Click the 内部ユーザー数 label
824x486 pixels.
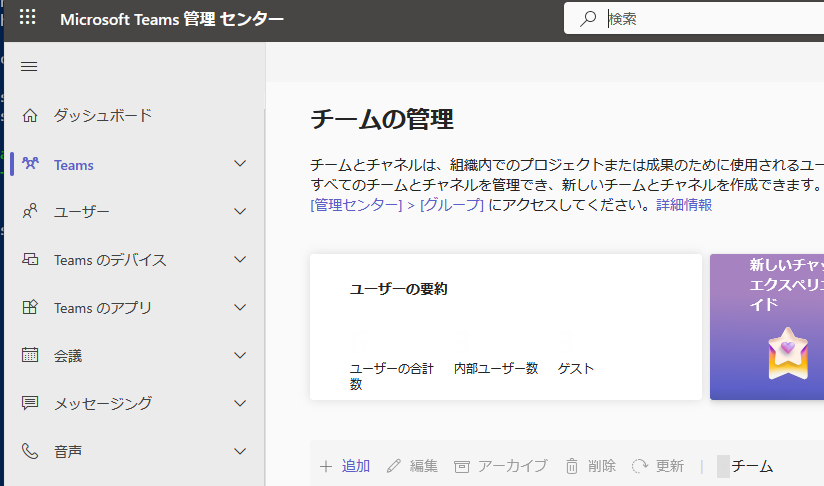496,368
